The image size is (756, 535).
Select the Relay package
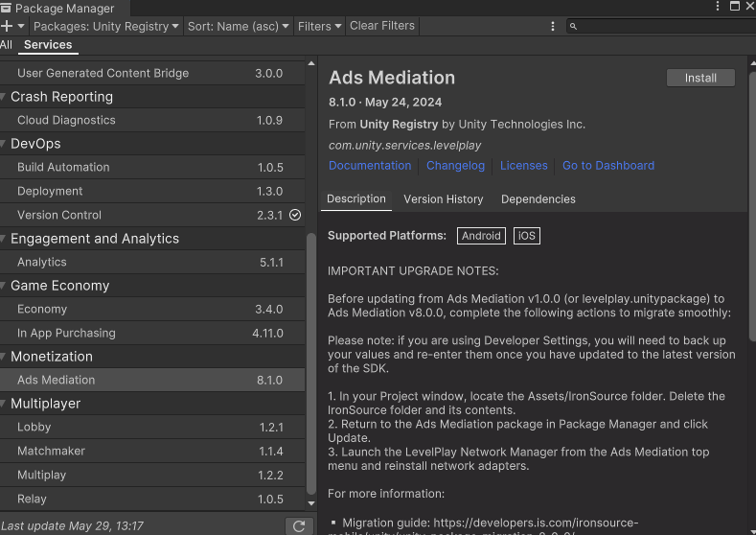tap(152, 499)
